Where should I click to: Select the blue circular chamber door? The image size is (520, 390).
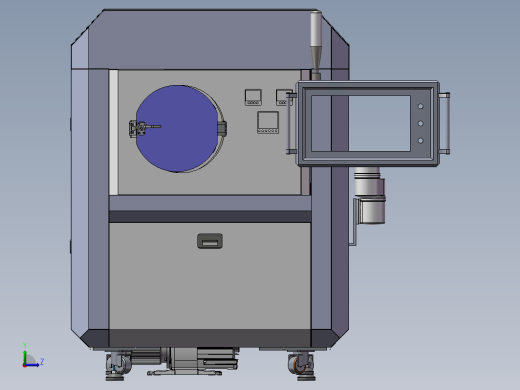click(177, 129)
